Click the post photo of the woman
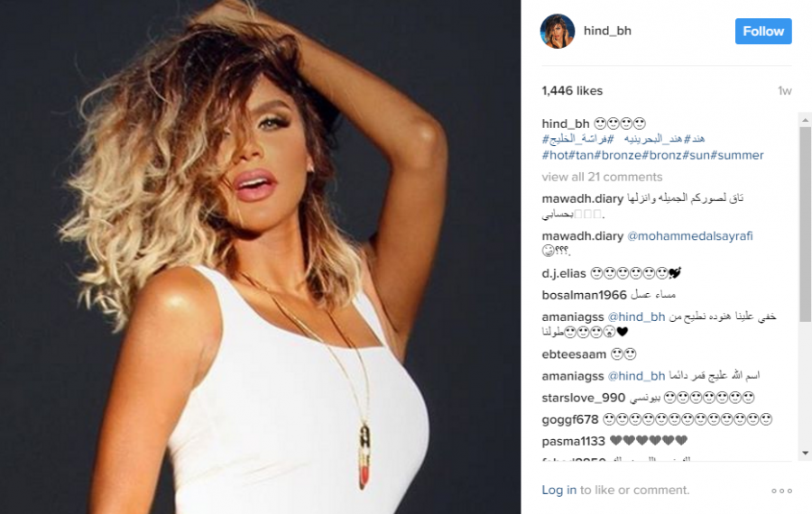 click(x=261, y=257)
